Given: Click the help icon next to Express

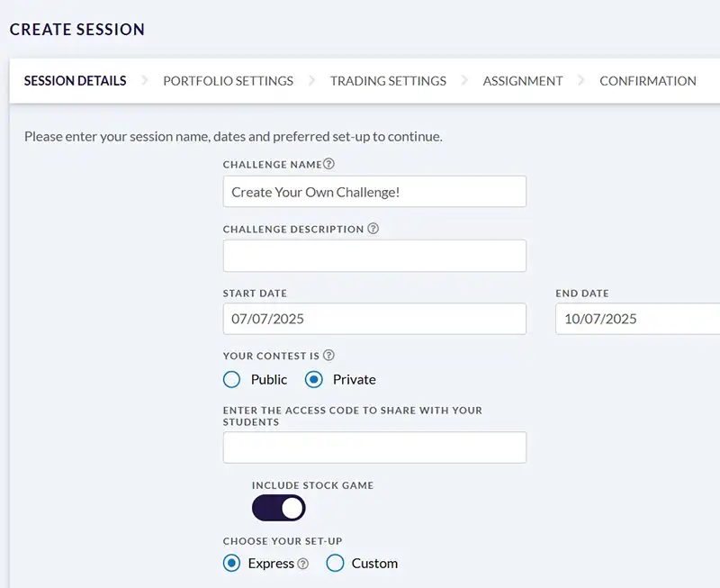Looking at the screenshot, I should tap(303, 564).
